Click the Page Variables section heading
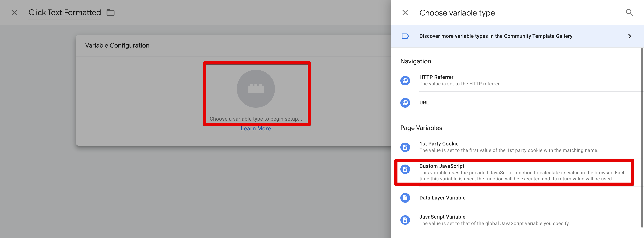This screenshot has width=644, height=238. coord(421,128)
